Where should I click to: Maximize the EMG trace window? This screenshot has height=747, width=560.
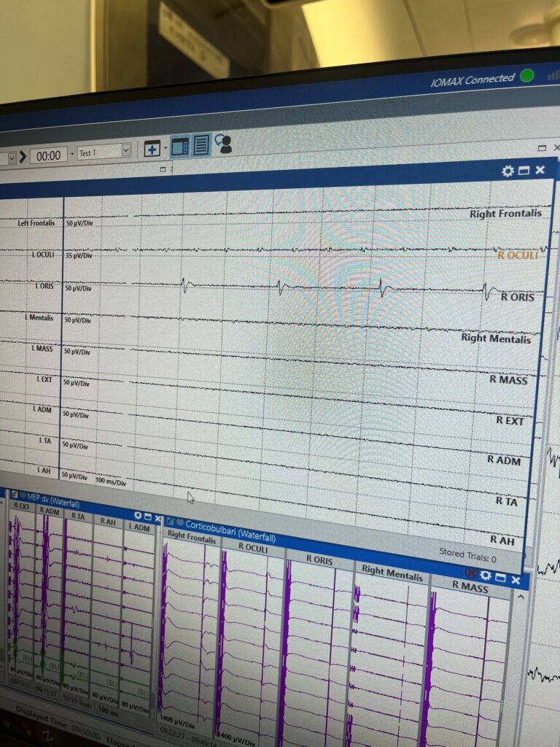tap(524, 171)
